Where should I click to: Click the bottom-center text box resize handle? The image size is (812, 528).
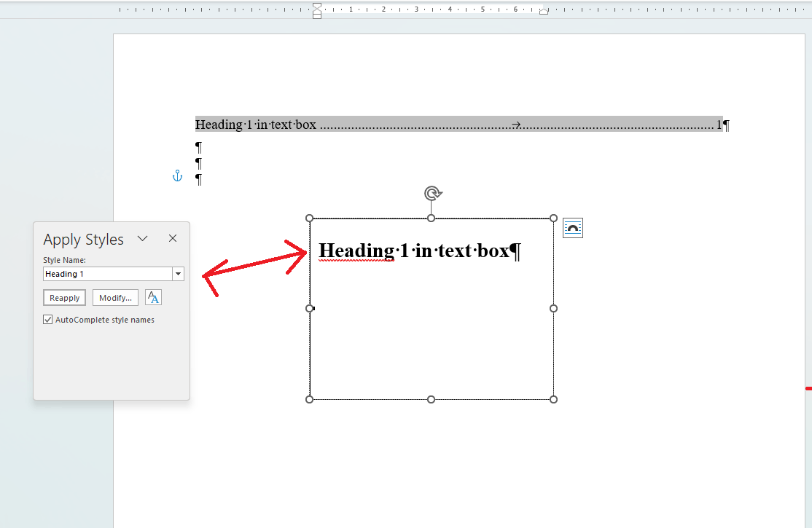432,400
